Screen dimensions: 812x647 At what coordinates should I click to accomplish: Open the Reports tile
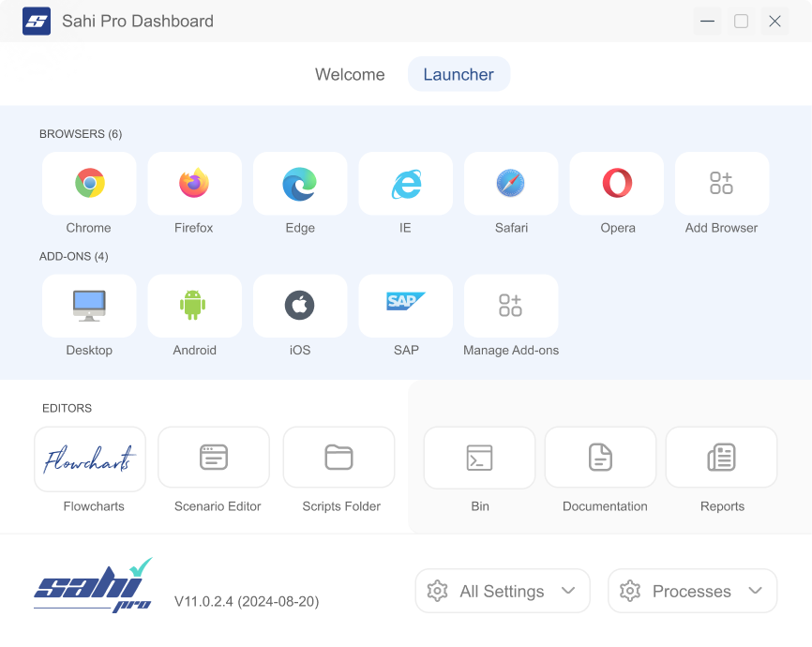tap(721, 458)
